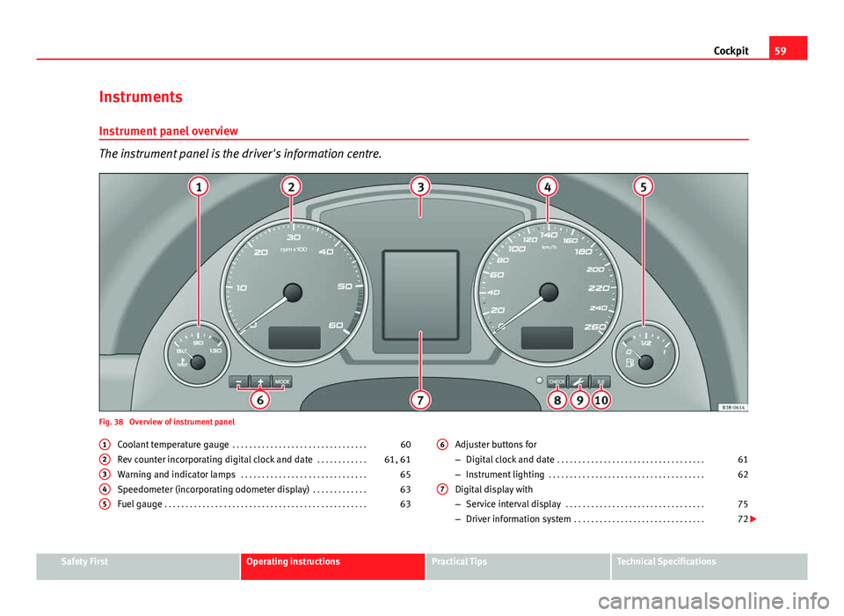The height and width of the screenshot is (616, 844).
Task: Click page reference 62 for instrument lighting
Action: [742, 475]
